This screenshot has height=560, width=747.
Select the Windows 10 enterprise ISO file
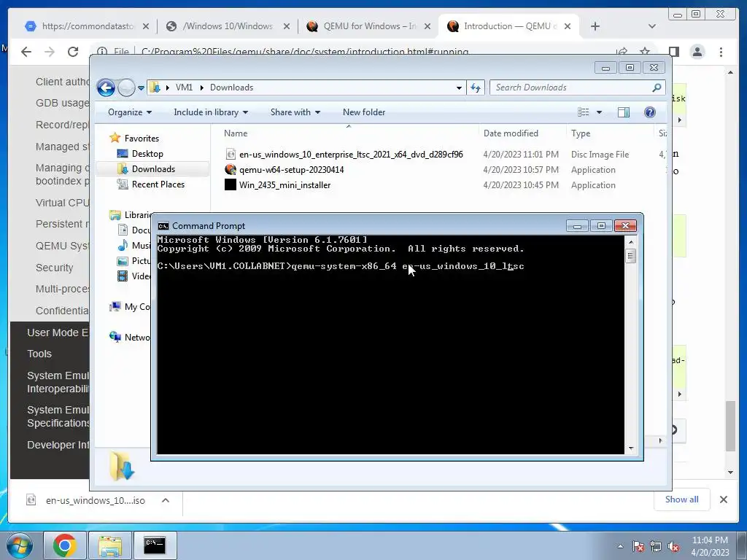(x=351, y=155)
